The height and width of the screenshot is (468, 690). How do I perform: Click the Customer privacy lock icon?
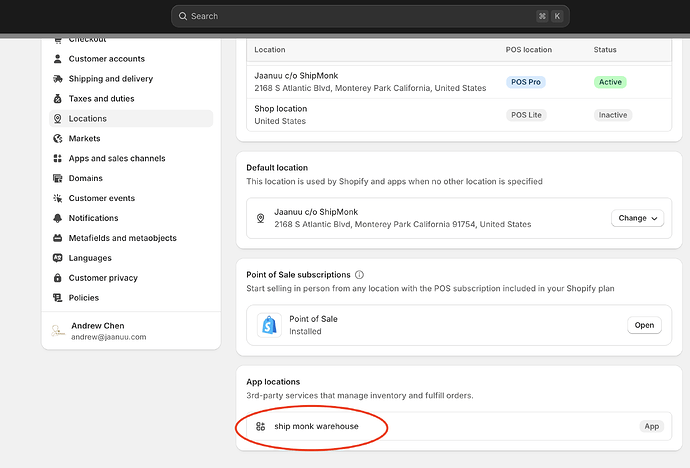tap(58, 278)
